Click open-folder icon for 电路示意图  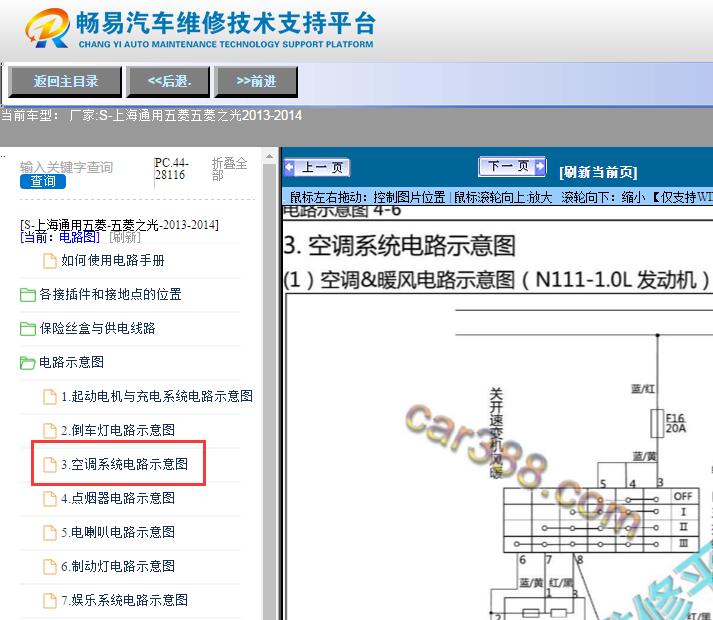(x=28, y=363)
